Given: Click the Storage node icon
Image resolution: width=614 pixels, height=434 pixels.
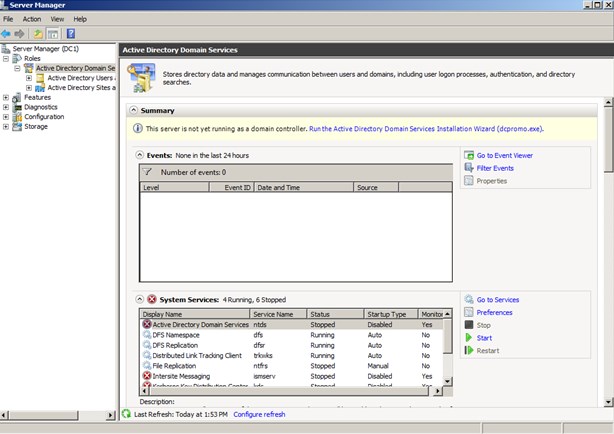Looking at the screenshot, I should point(17,127).
